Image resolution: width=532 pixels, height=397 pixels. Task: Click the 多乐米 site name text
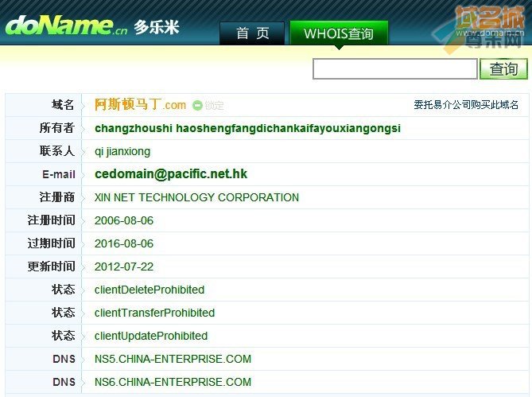tap(157, 27)
